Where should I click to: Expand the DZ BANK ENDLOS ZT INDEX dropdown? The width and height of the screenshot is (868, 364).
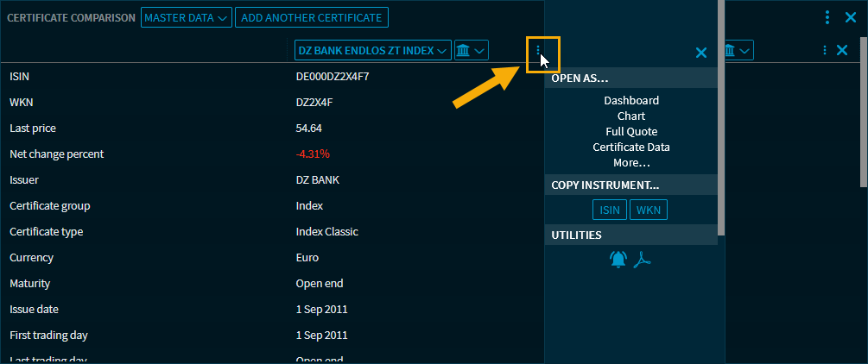(372, 51)
